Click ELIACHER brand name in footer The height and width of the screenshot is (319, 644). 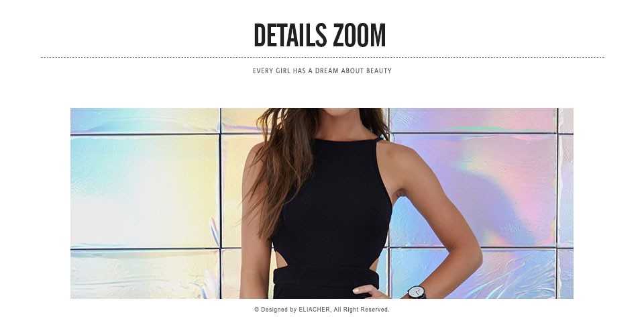(314, 310)
